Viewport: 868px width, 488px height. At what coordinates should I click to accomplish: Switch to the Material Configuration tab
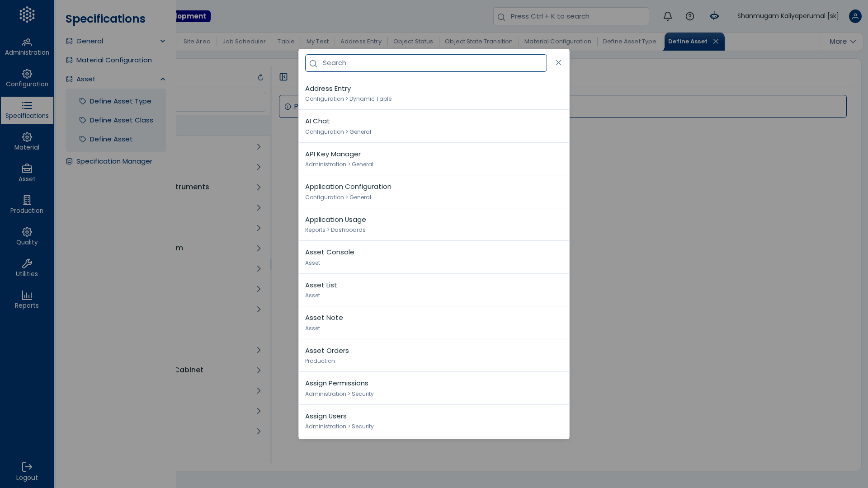tap(558, 42)
